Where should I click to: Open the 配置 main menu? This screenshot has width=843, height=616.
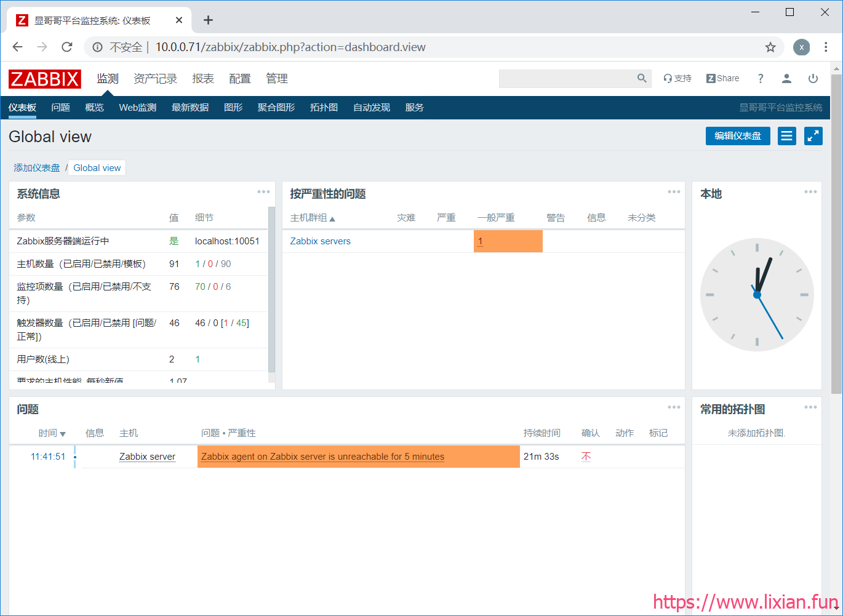[x=240, y=79]
